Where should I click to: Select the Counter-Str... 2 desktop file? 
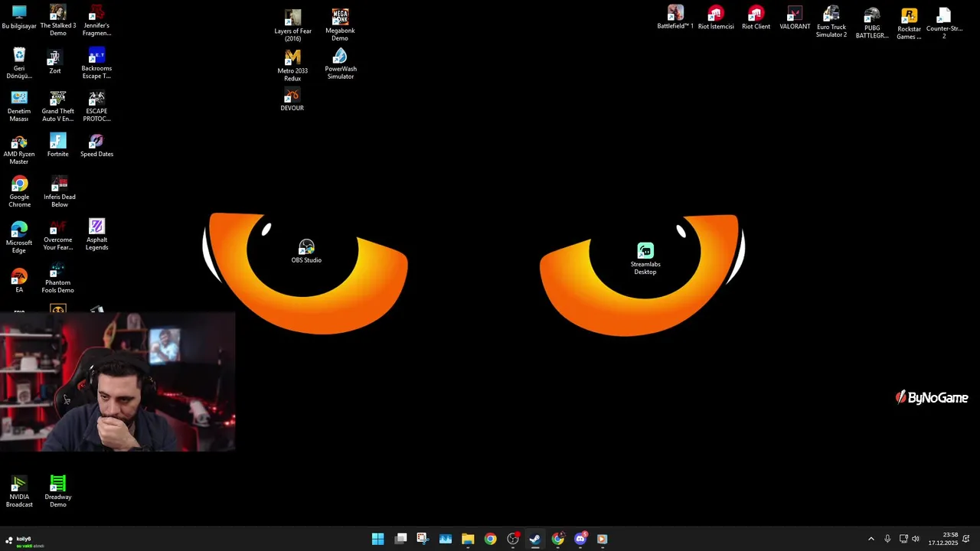tap(944, 23)
